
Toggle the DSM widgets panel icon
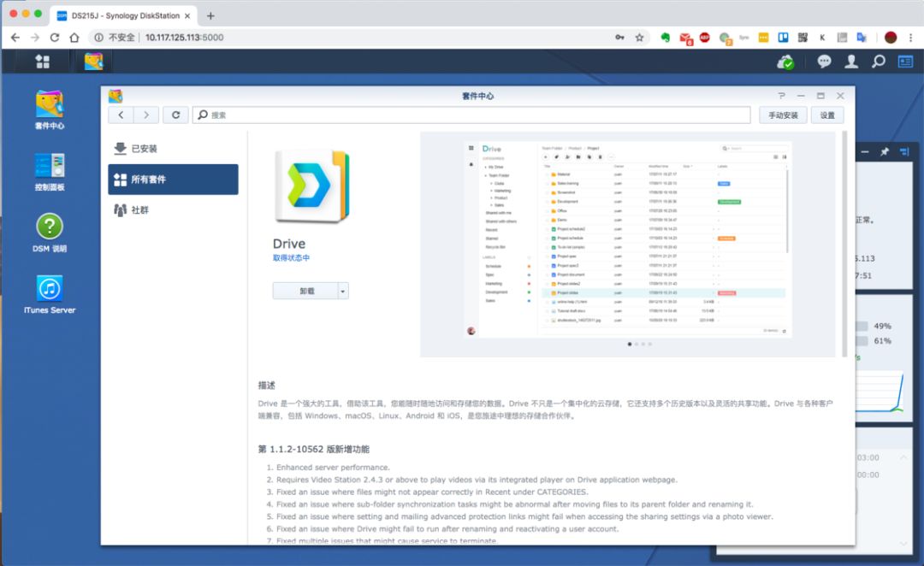pos(905,62)
